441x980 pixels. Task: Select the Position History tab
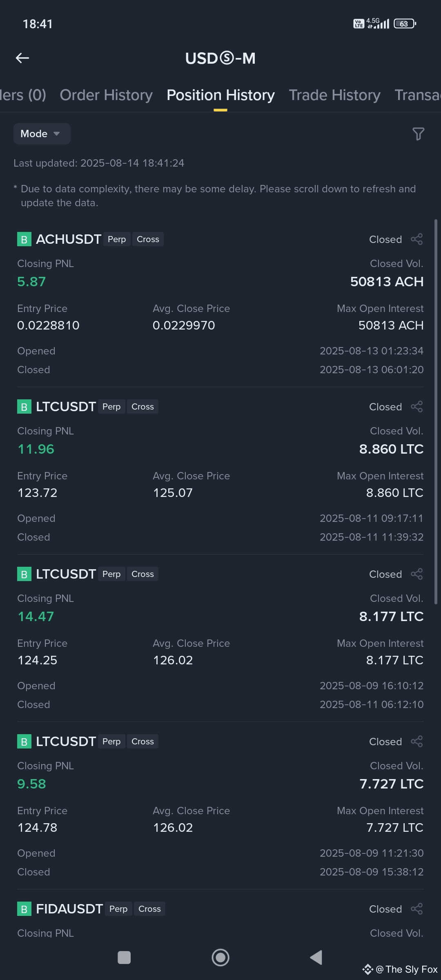coord(220,95)
